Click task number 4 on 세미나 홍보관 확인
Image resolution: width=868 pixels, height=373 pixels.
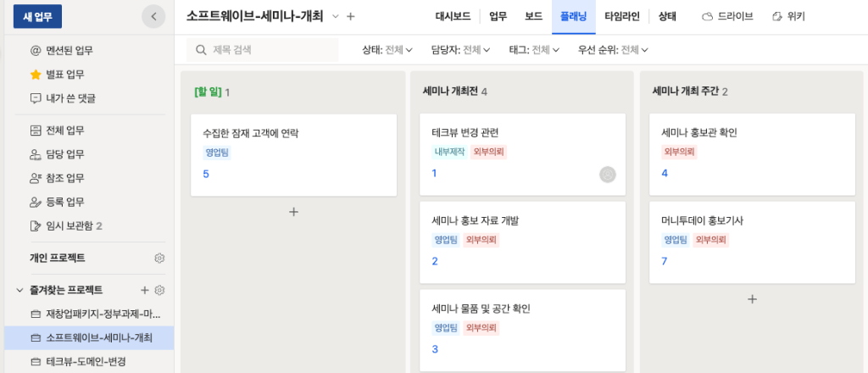(x=665, y=173)
